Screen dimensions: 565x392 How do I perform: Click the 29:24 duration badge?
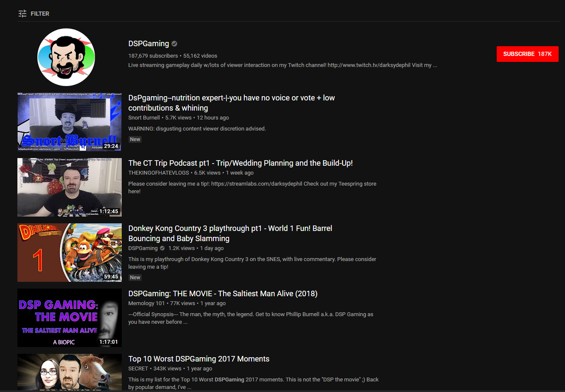click(x=111, y=146)
